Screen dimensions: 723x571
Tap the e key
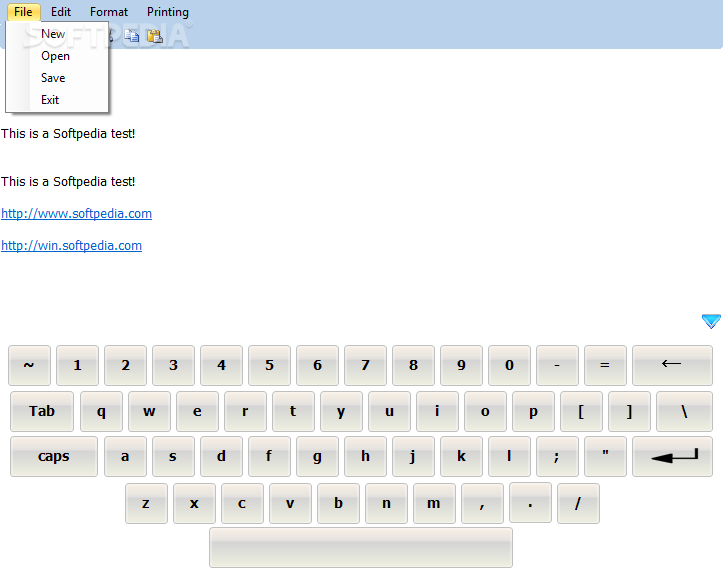pyautogui.click(x=197, y=411)
